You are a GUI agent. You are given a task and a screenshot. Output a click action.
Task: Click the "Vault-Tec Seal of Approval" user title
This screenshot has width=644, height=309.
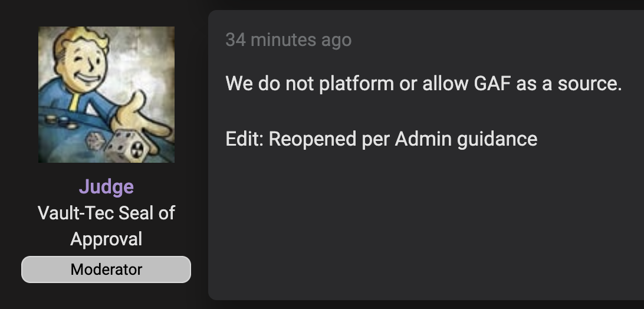point(106,225)
